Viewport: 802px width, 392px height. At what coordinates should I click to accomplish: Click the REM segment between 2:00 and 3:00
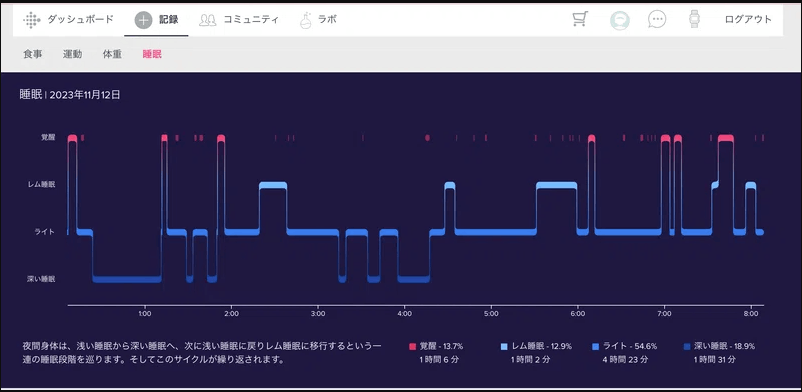[273, 185]
